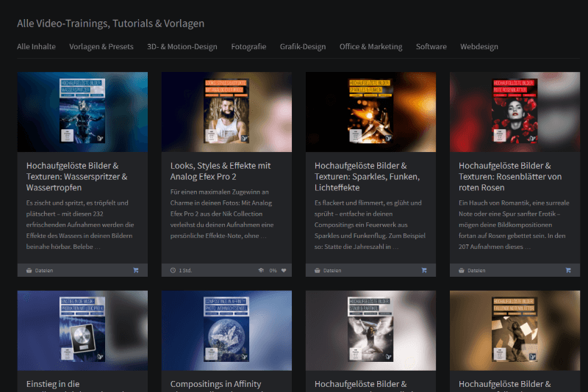Screen dimensions: 588x392
Task: Open Looks, Styles & Effekte mit Analog Efex Pro 2
Action: [x=220, y=171]
